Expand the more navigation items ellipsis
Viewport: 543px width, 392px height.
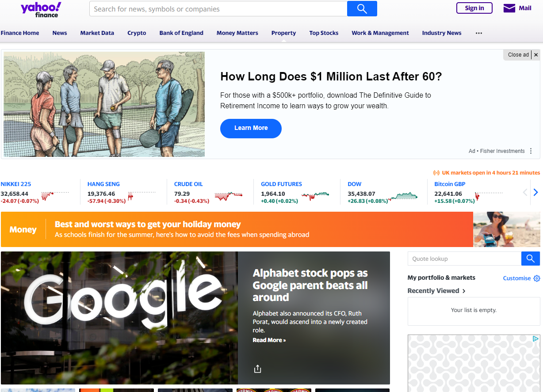tap(479, 33)
